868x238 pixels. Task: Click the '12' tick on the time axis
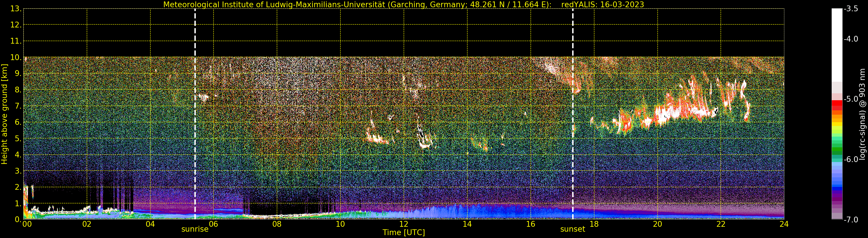pos(404,224)
